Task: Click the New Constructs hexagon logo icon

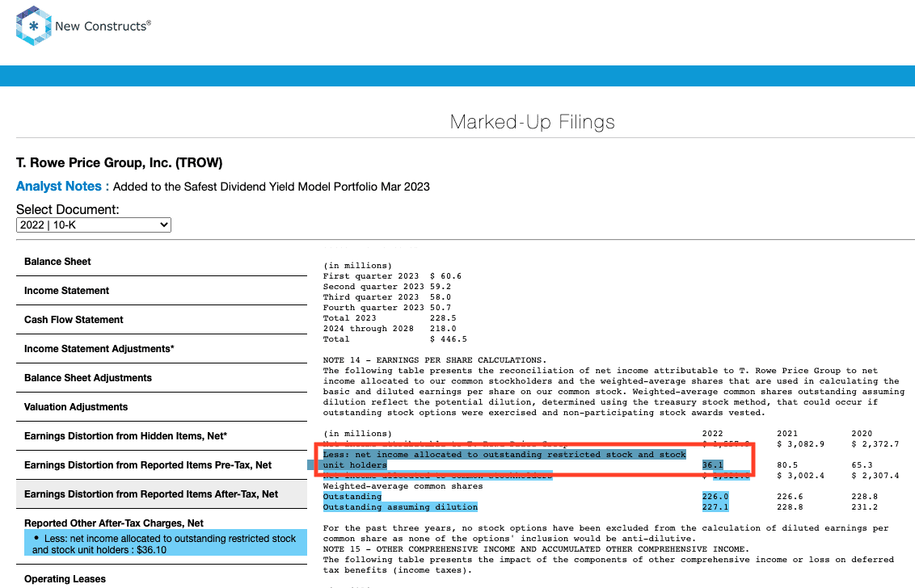Action: tap(33, 26)
